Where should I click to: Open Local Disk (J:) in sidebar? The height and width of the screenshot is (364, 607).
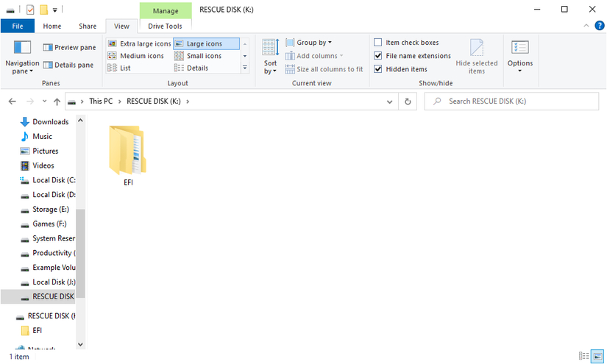click(48, 282)
